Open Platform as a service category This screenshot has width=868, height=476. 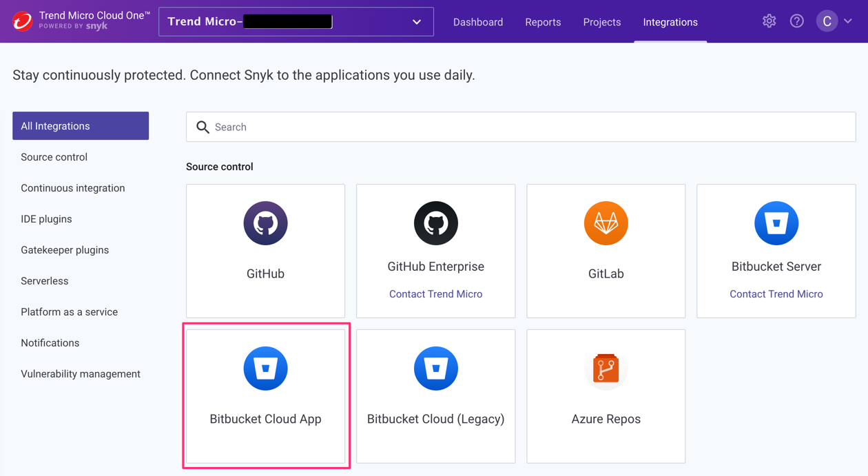point(70,312)
